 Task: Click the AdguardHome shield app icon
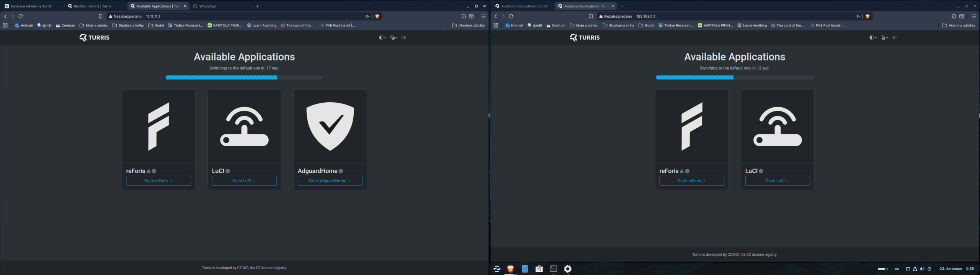330,126
